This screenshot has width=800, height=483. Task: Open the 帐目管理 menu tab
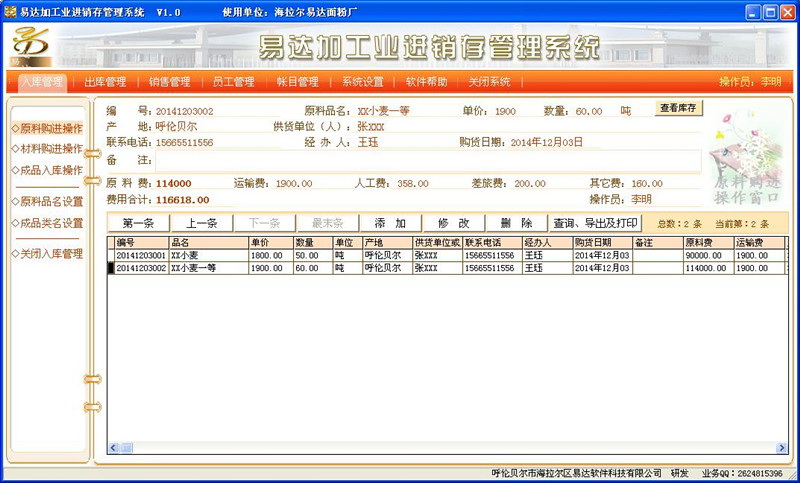coord(297,82)
